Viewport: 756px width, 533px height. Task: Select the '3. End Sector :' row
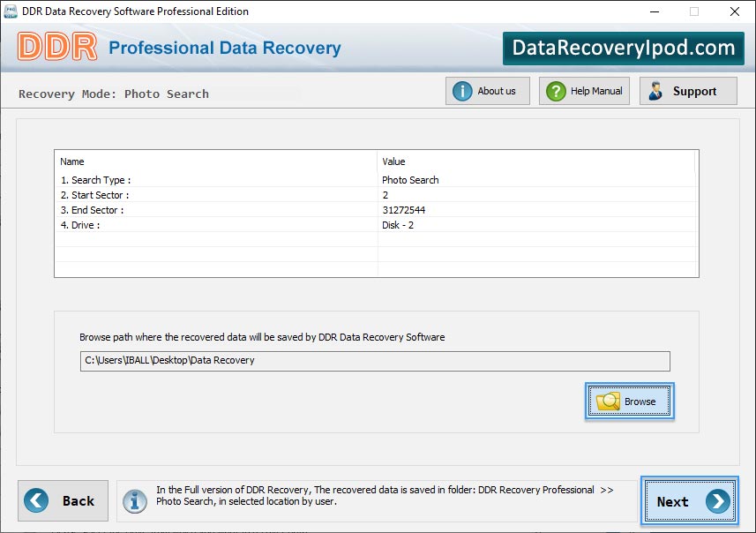376,210
